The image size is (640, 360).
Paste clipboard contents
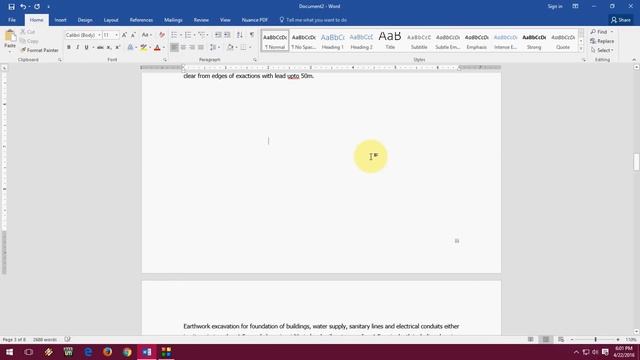[x=10, y=40]
